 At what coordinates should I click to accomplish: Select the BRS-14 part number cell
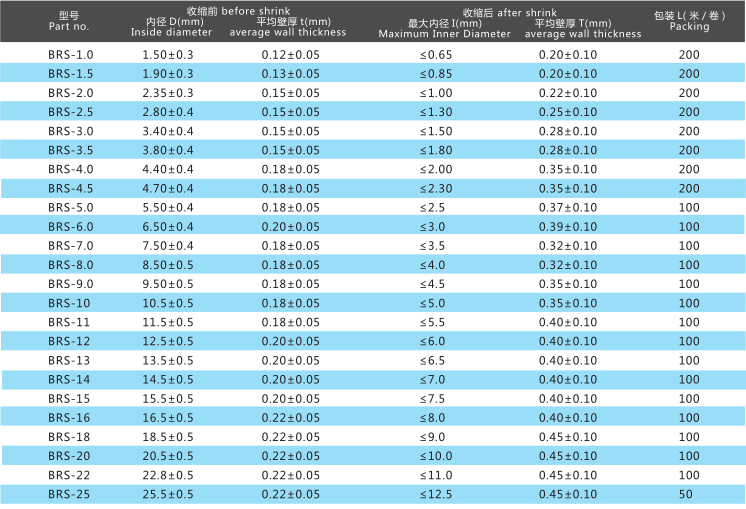[x=69, y=380]
